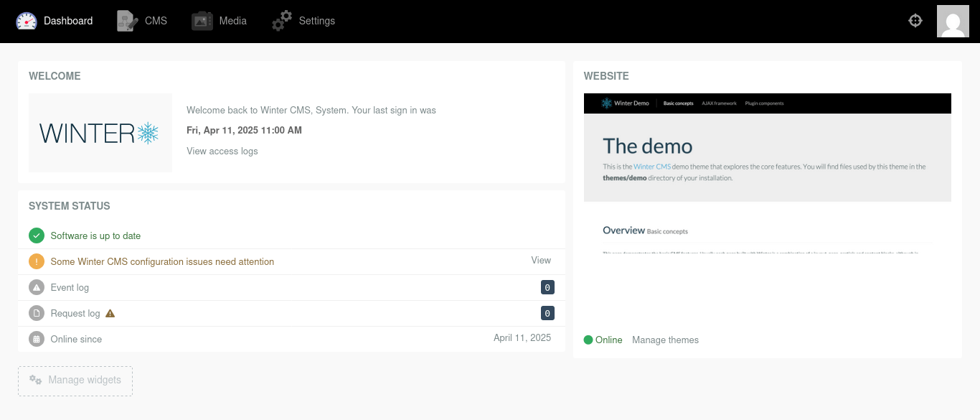Open the Media menu label
The height and width of the screenshot is (420, 980).
(233, 21)
